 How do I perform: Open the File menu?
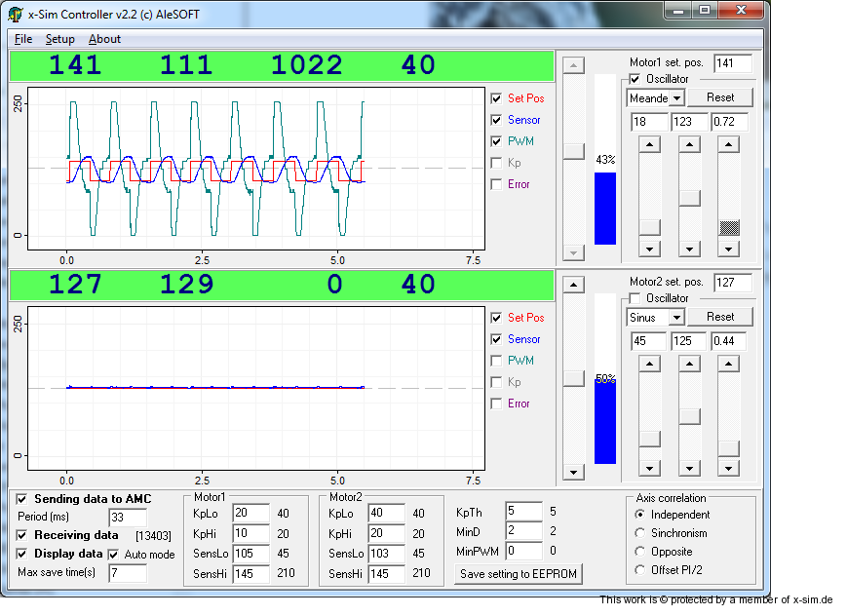click(23, 39)
